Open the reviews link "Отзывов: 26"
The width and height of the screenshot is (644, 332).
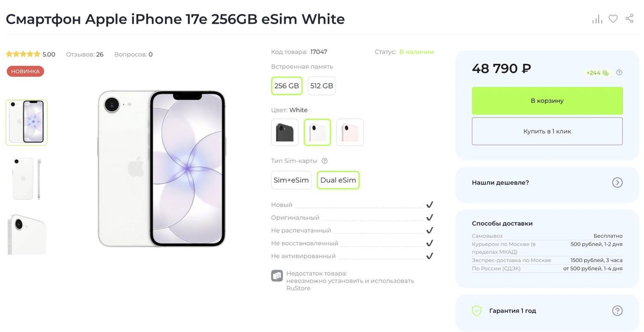[x=85, y=54]
